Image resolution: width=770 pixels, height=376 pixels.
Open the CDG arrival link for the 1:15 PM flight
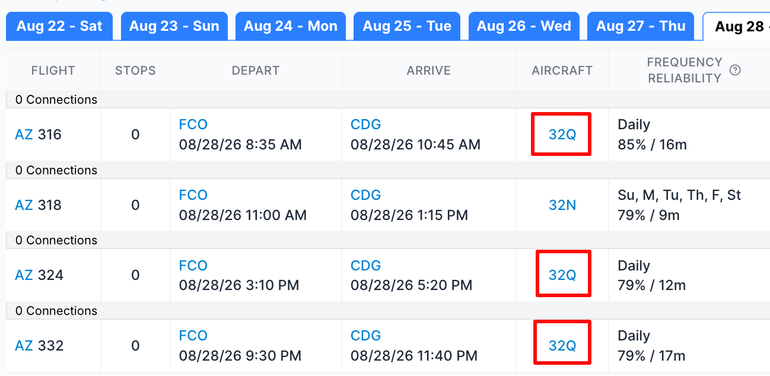(365, 195)
